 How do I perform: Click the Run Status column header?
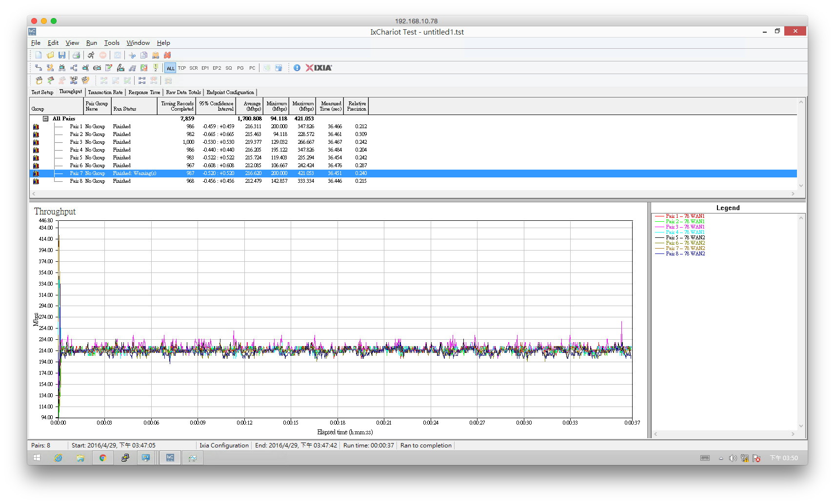(134, 106)
